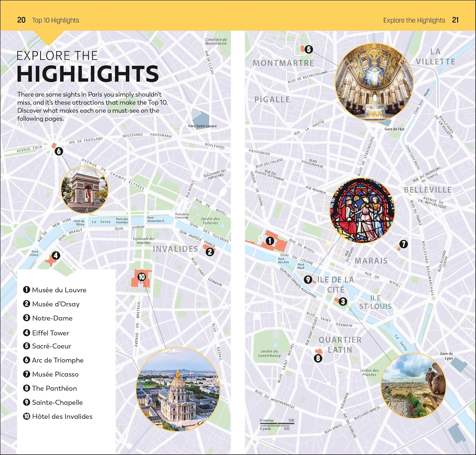Click map marker 9 beside Ile de la Cité

coord(308,279)
